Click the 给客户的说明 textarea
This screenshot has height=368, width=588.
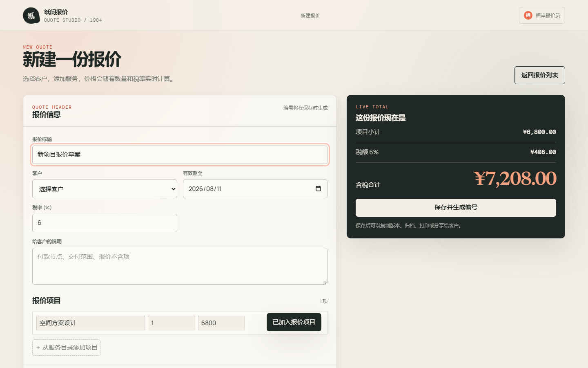coord(180,266)
